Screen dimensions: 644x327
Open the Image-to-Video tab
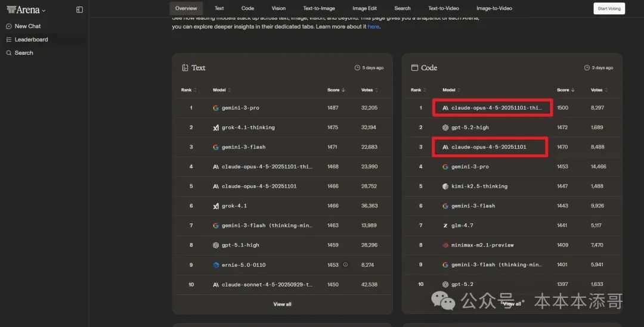494,8
